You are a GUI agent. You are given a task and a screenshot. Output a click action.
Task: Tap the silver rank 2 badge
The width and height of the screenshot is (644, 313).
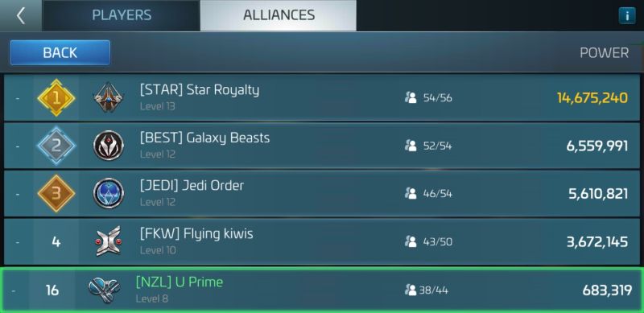coord(56,146)
